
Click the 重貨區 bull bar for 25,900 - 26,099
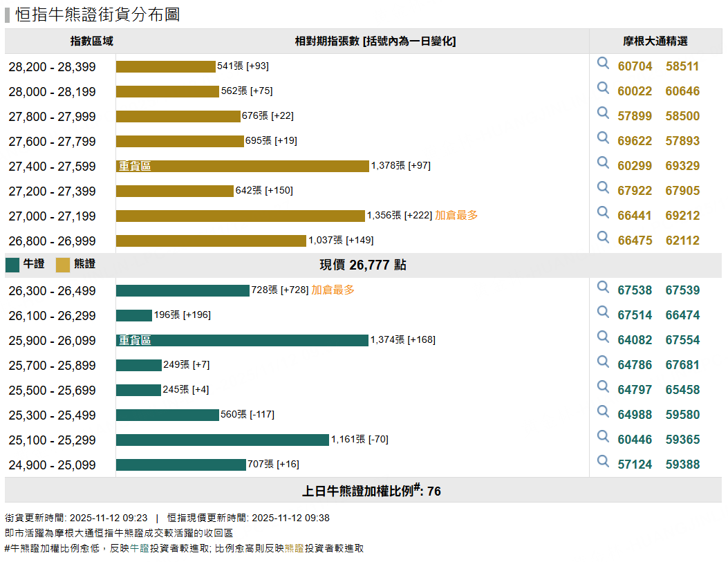pyautogui.click(x=242, y=340)
